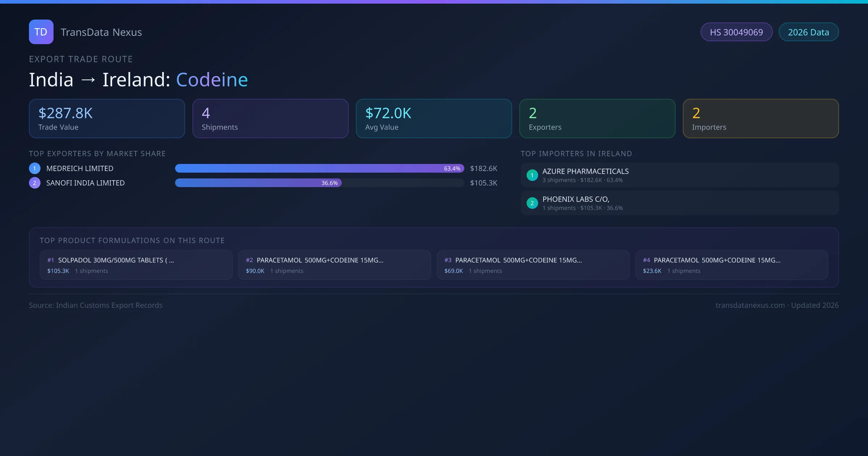Screen dimensions: 868x456
Task: Click the TD logo icon
Action: point(41,32)
